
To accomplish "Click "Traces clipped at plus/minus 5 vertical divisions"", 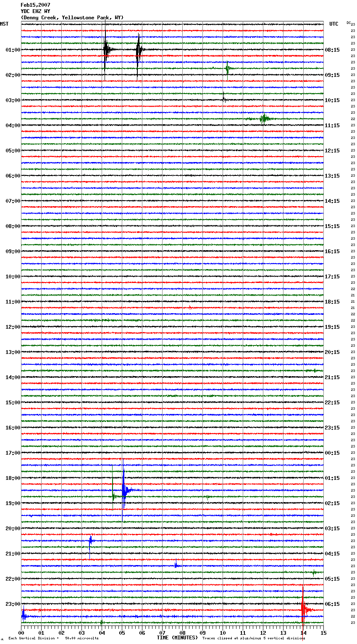I will click(254, 638).
